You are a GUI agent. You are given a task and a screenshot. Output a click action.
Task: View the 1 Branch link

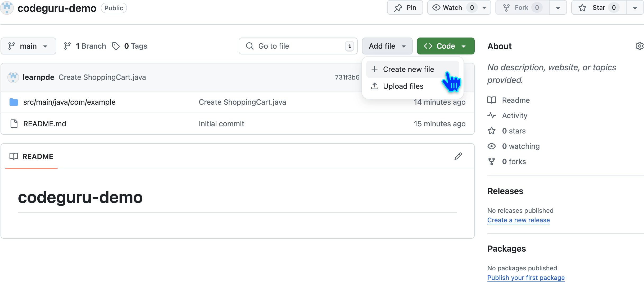click(x=85, y=46)
